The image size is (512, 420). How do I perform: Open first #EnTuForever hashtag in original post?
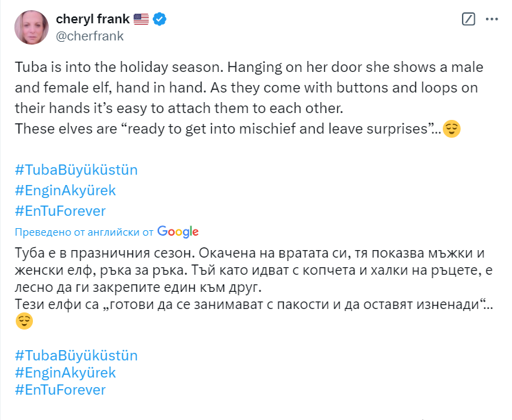pyautogui.click(x=60, y=210)
